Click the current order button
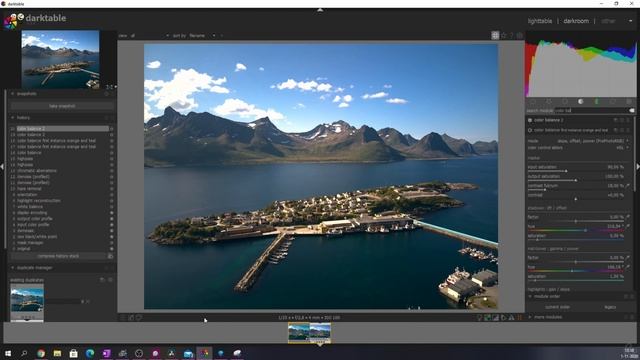This screenshot has height=360, width=640. 557,307
